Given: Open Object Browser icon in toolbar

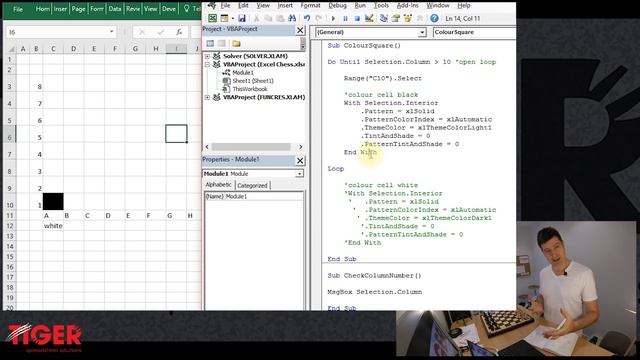Looking at the screenshot, I should pos(407,18).
